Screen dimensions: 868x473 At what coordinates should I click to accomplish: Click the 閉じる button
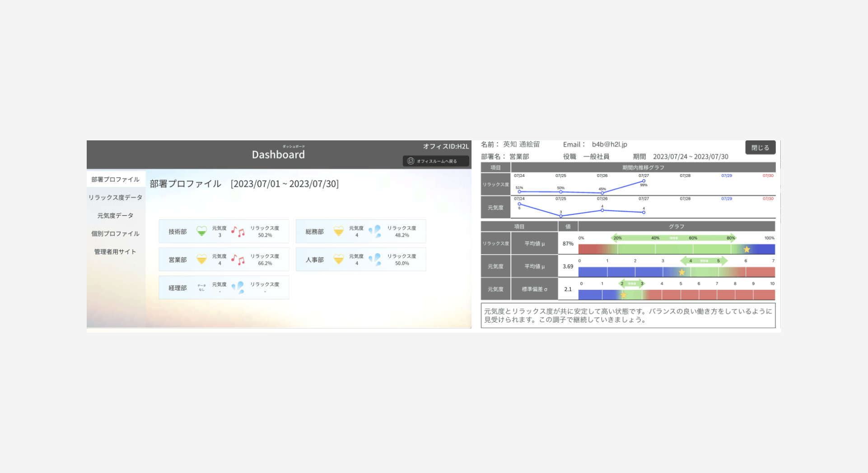click(761, 148)
